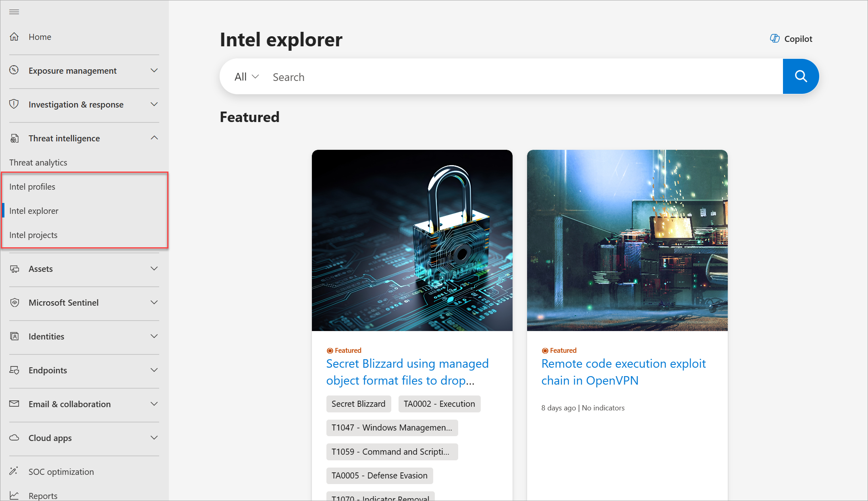The height and width of the screenshot is (501, 868).
Task: Click the Identities icon in sidebar
Action: click(x=14, y=336)
